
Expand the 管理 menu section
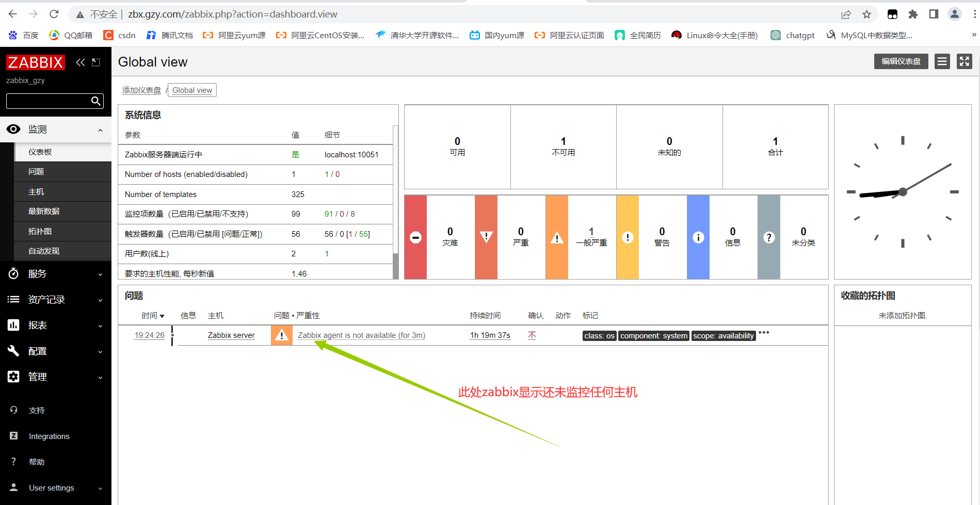pos(101,378)
